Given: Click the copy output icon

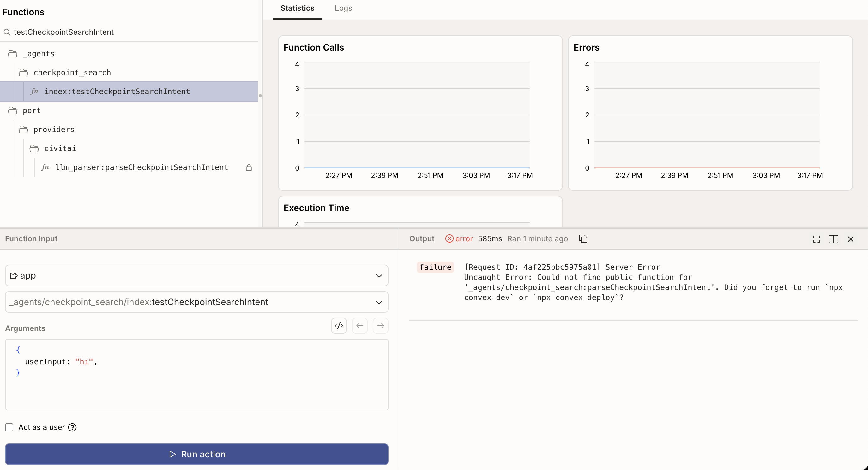Looking at the screenshot, I should pos(583,238).
